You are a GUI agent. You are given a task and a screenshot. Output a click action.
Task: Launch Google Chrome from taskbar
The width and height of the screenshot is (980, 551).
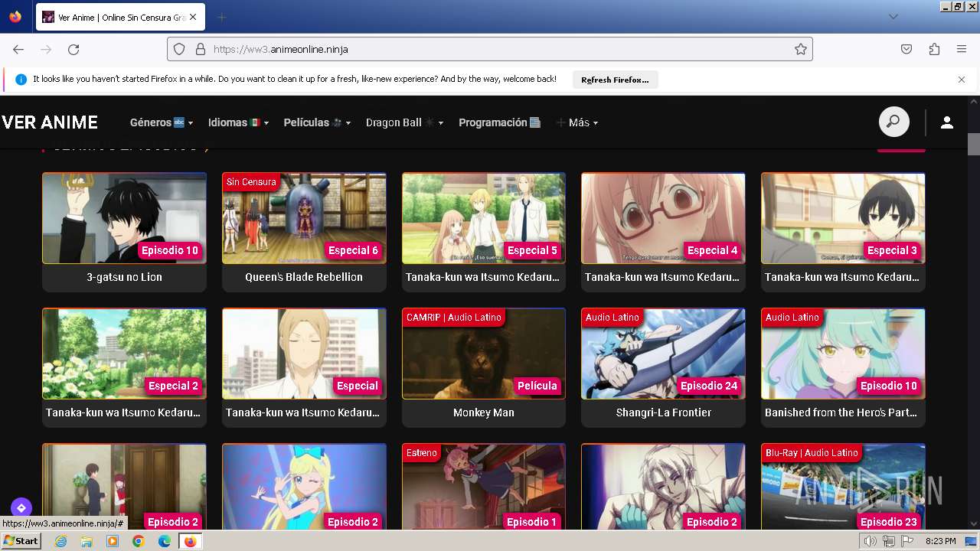139,541
